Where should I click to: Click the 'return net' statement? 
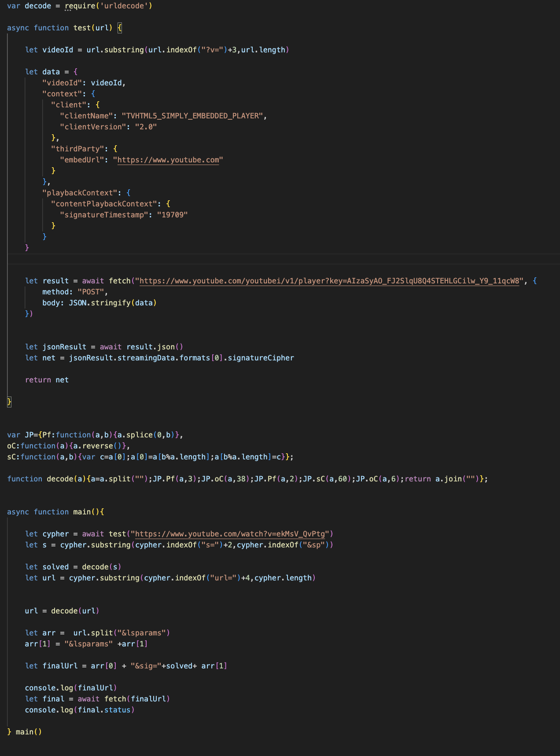pos(47,380)
